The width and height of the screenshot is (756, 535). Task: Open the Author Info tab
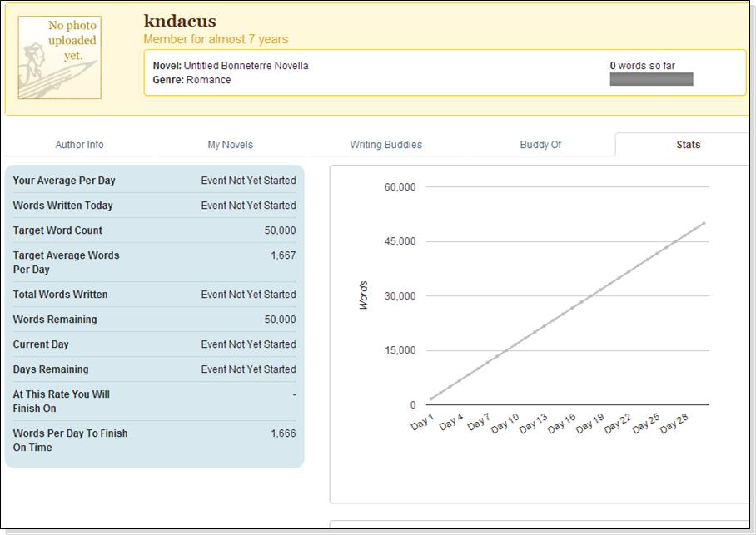tap(79, 145)
